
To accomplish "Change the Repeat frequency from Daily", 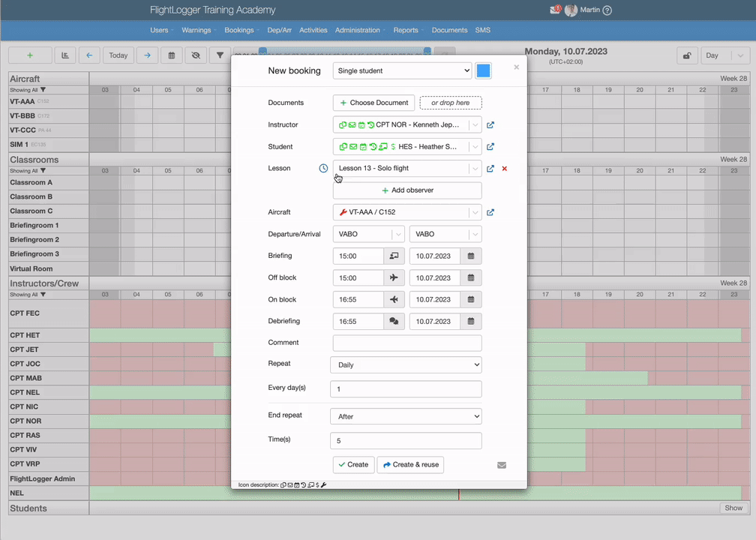I will pyautogui.click(x=406, y=364).
